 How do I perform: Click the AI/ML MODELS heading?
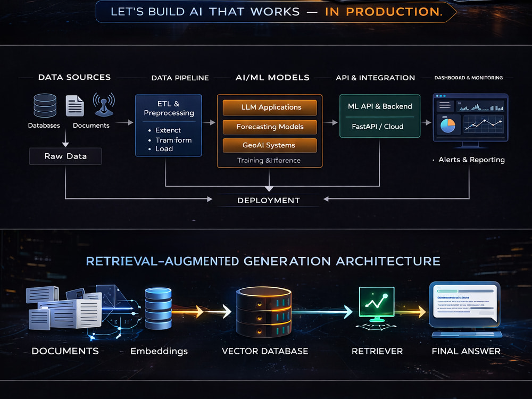[x=272, y=78]
